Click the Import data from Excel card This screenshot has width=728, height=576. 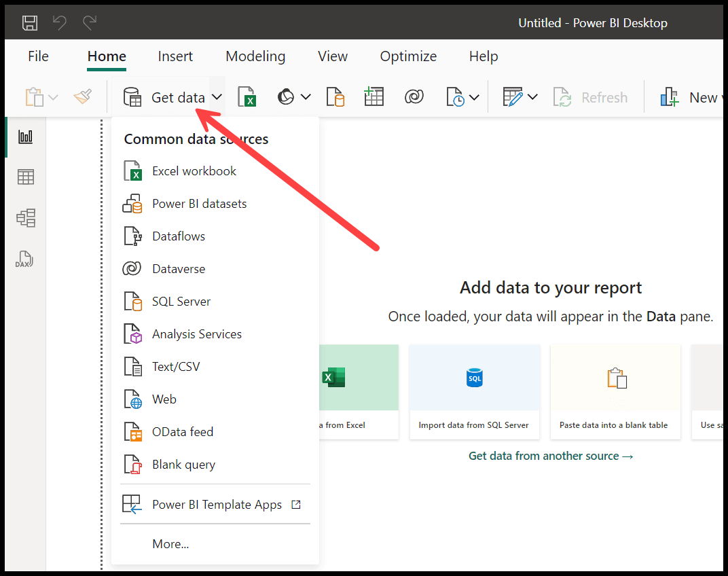tap(359, 392)
